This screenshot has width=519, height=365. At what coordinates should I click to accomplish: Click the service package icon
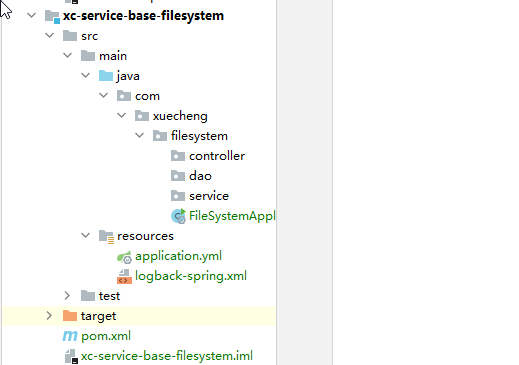coord(178,196)
